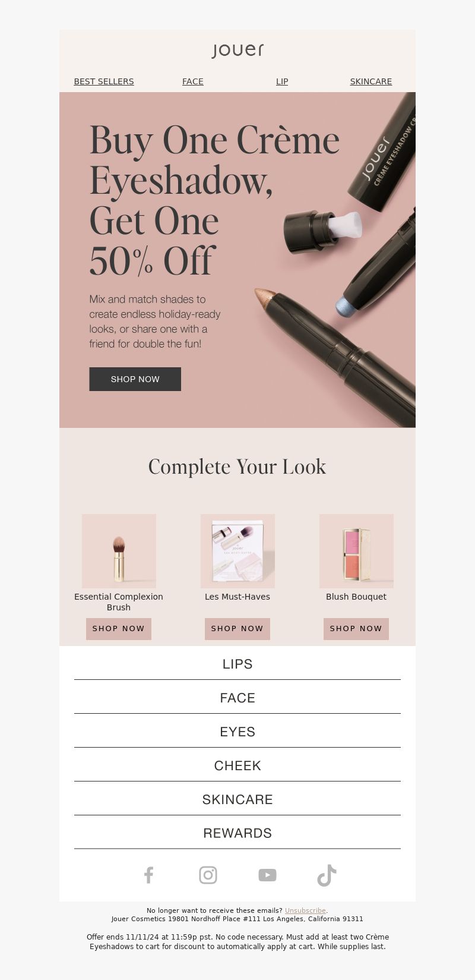This screenshot has width=475, height=980.
Task: Browse the EYES category row
Action: click(x=237, y=732)
